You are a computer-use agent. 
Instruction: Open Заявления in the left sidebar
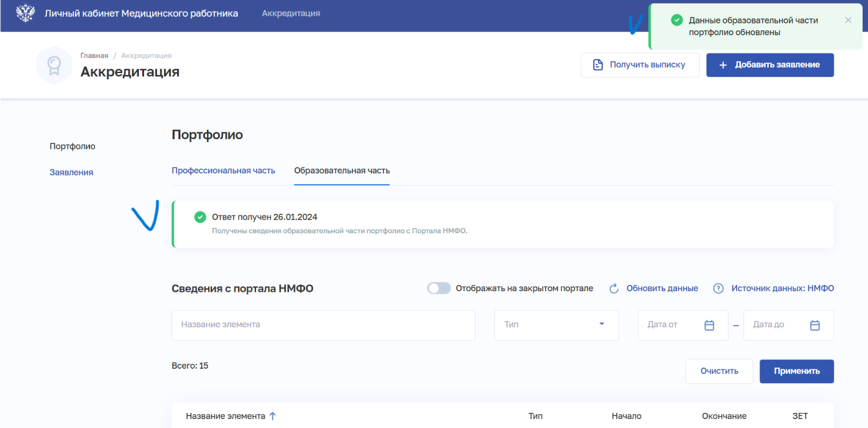tap(71, 172)
